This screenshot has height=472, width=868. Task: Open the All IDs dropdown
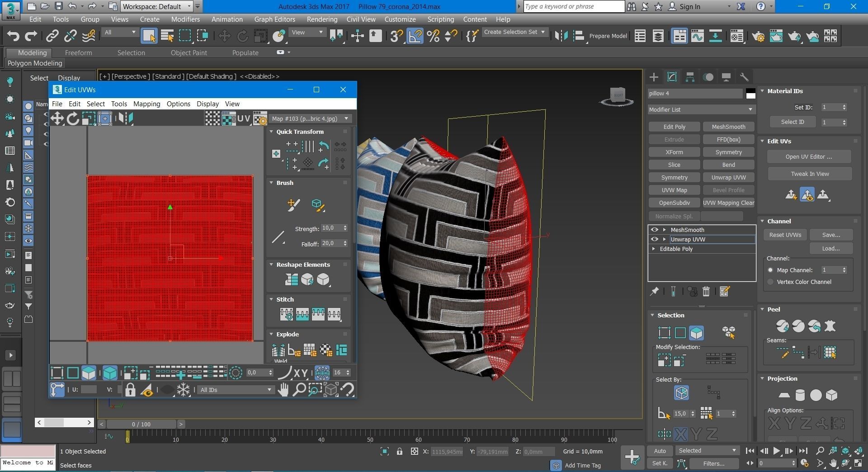[x=236, y=390]
